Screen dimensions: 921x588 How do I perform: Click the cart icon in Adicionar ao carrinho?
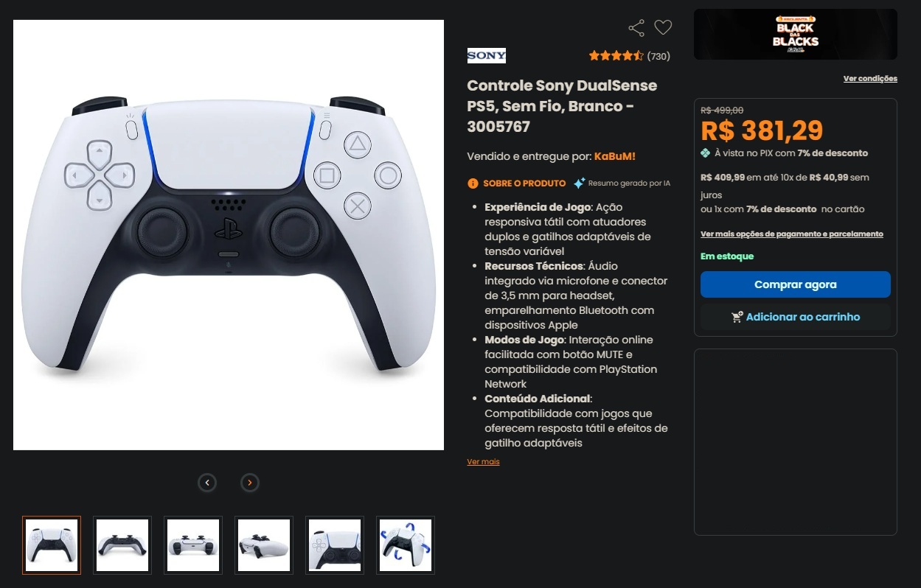coord(737,317)
